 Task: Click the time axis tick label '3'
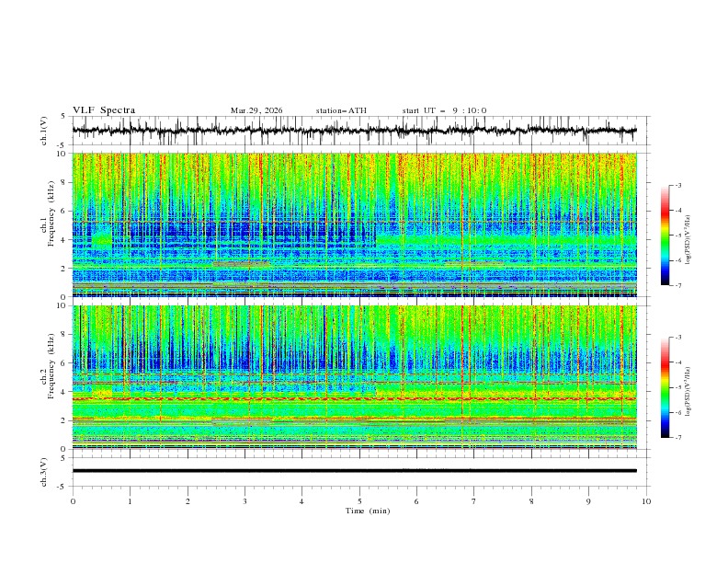[x=245, y=501]
